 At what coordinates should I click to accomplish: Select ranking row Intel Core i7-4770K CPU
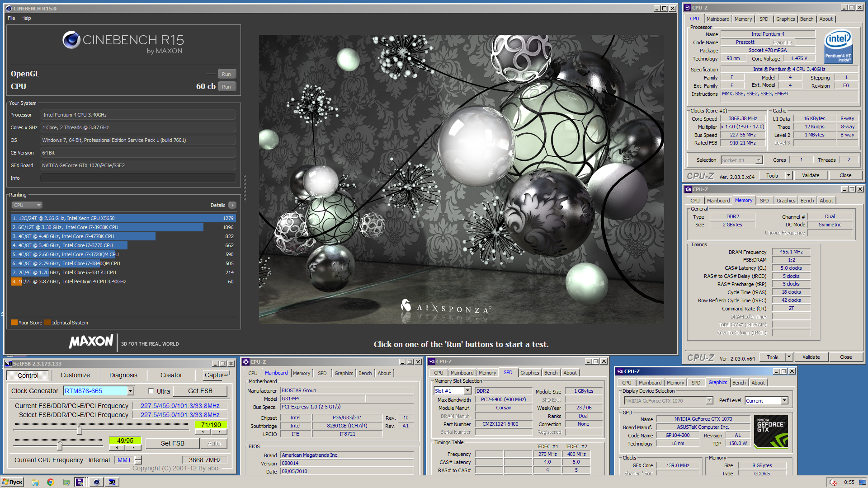pyautogui.click(x=123, y=236)
